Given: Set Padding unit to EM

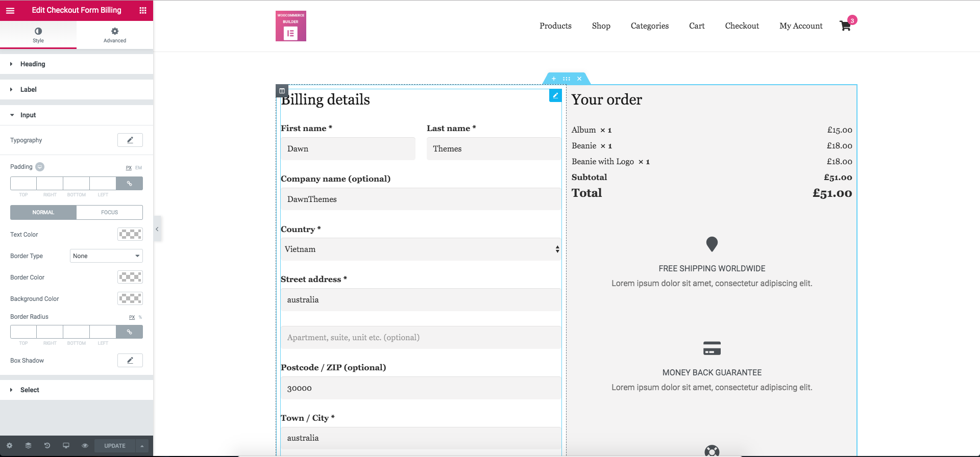Looking at the screenshot, I should [138, 168].
